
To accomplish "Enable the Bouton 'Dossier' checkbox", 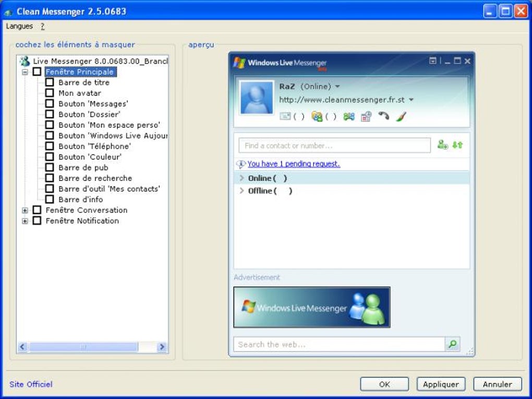I will (x=50, y=114).
